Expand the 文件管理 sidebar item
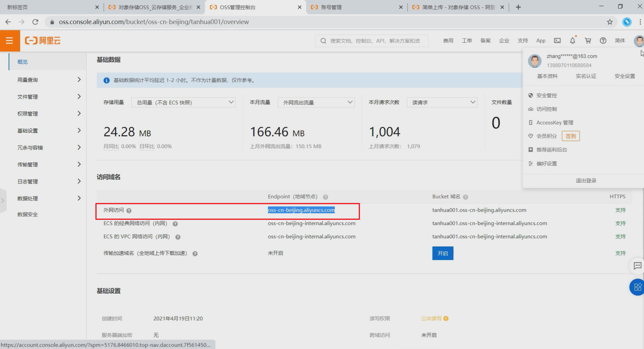The height and width of the screenshot is (349, 644). tap(48, 97)
